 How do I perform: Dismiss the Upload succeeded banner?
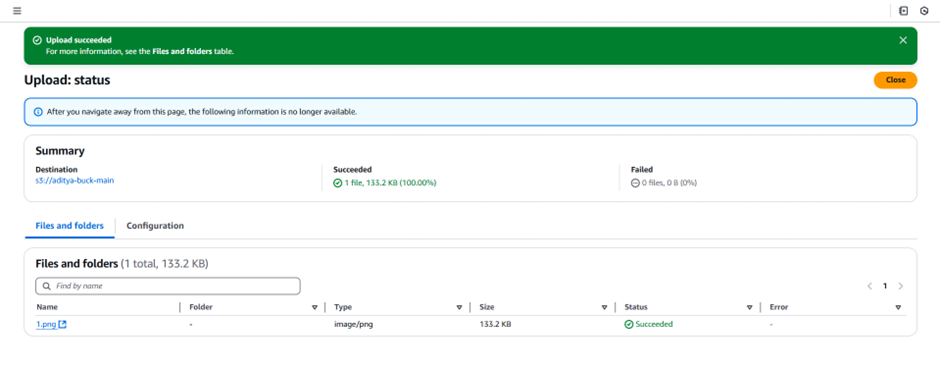903,40
